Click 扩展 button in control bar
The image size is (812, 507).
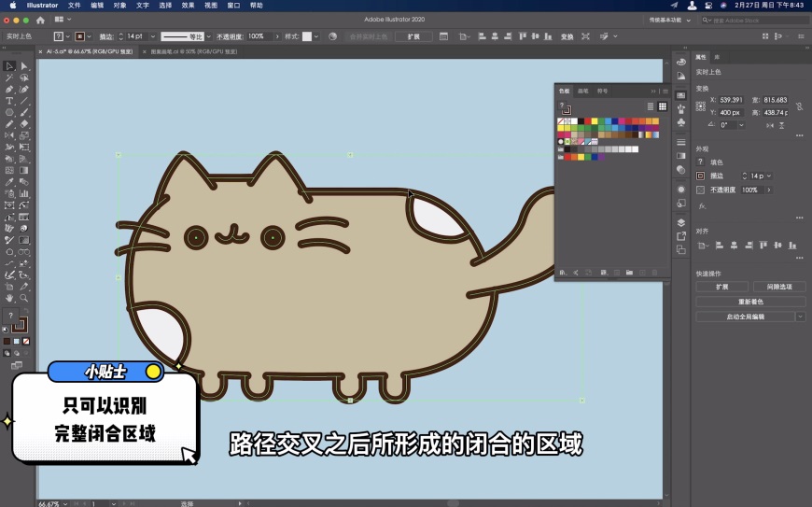click(x=413, y=36)
